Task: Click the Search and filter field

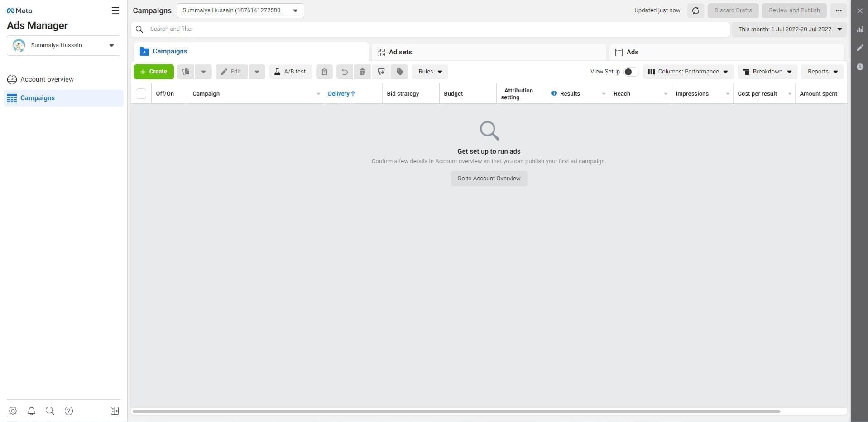Action: click(430, 29)
